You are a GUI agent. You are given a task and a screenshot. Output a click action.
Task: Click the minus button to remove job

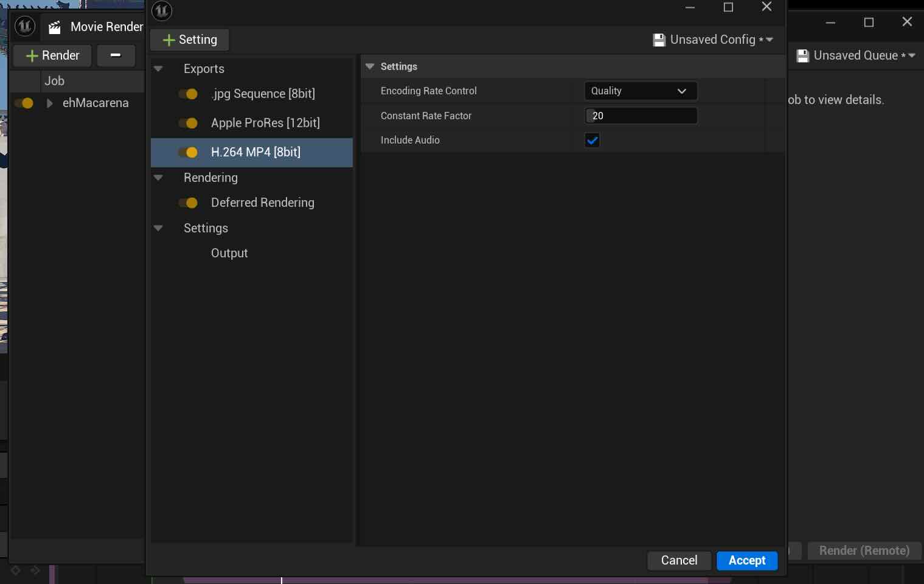pyautogui.click(x=116, y=55)
